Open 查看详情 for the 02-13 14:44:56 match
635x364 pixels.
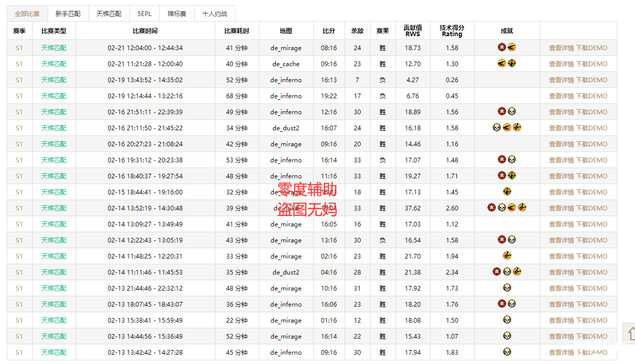click(562, 337)
